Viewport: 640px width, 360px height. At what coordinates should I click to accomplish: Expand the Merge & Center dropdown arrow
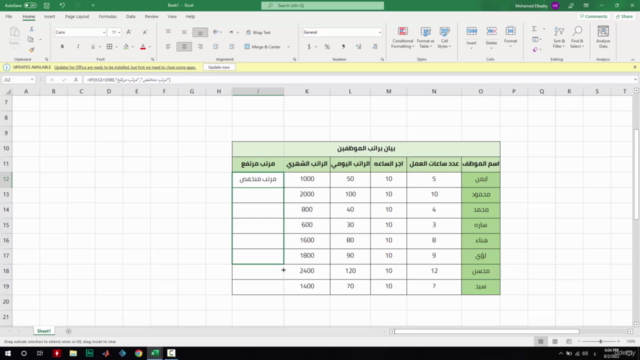click(x=288, y=47)
